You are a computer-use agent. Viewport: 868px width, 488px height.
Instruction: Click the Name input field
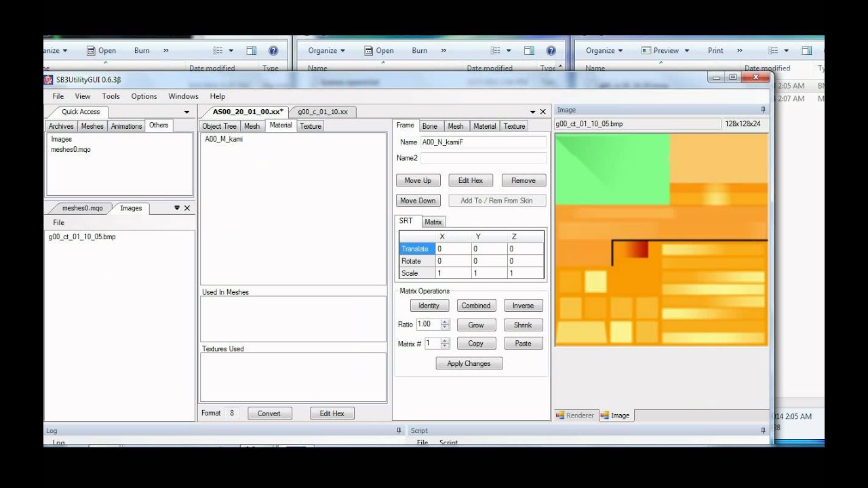(483, 142)
